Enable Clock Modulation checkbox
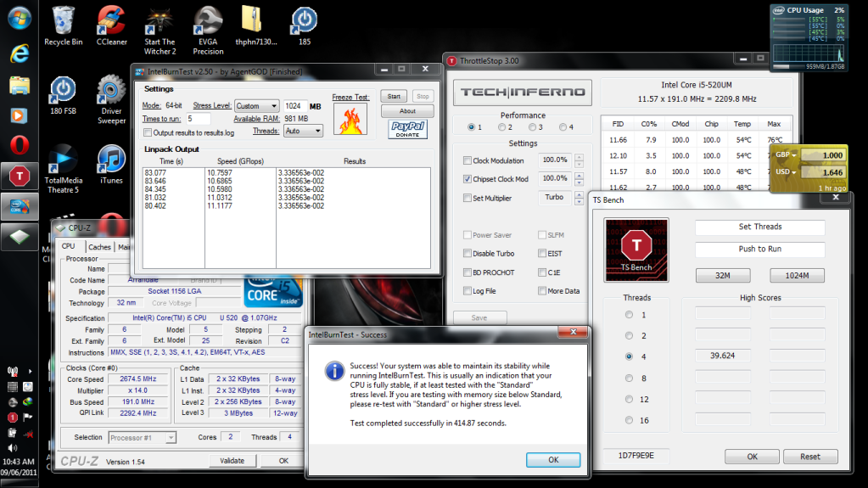 (468, 160)
